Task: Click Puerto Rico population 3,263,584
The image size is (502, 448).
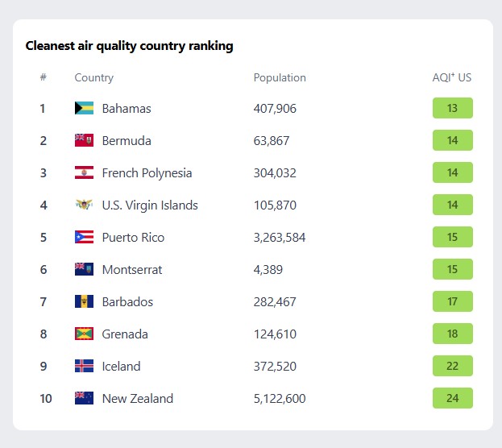Action: click(x=280, y=238)
